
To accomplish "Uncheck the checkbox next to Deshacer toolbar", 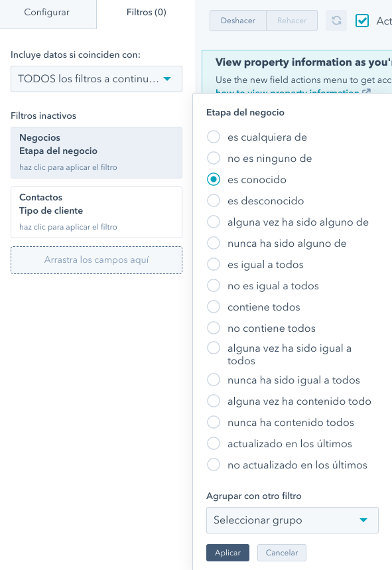I will coord(362,21).
